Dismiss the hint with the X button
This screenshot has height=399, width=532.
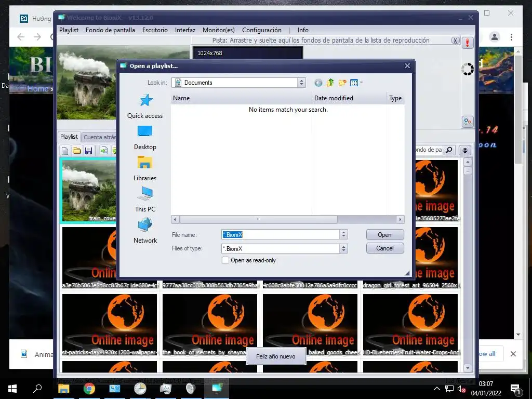(x=455, y=41)
